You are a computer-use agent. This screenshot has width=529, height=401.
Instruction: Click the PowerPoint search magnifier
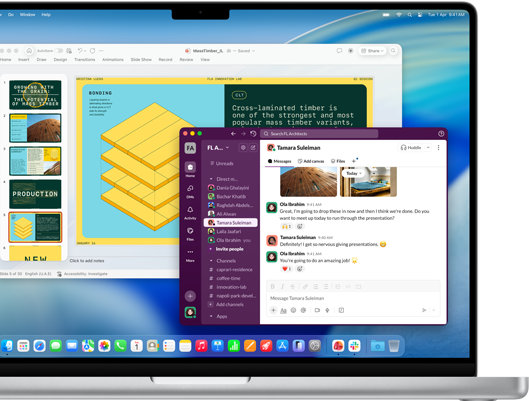(393, 51)
